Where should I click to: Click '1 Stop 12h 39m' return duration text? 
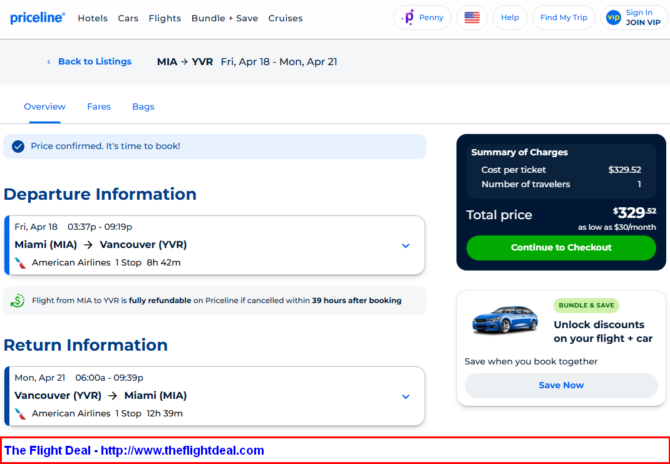(149, 414)
